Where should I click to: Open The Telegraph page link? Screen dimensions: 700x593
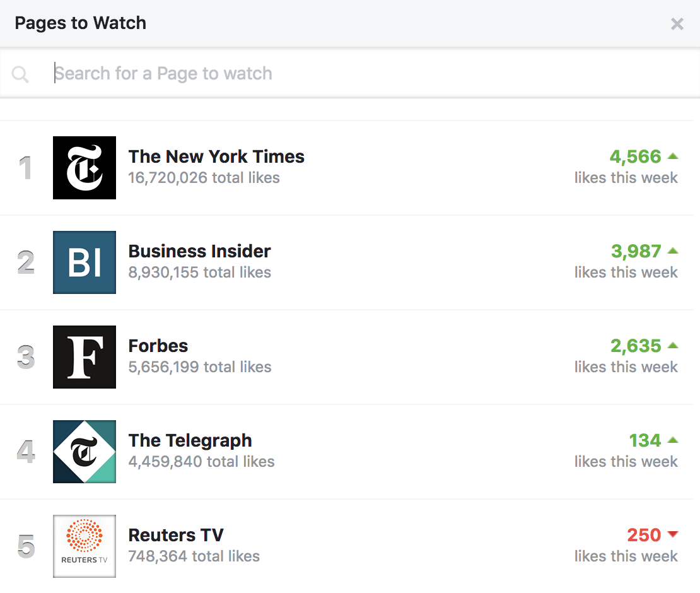coord(190,440)
